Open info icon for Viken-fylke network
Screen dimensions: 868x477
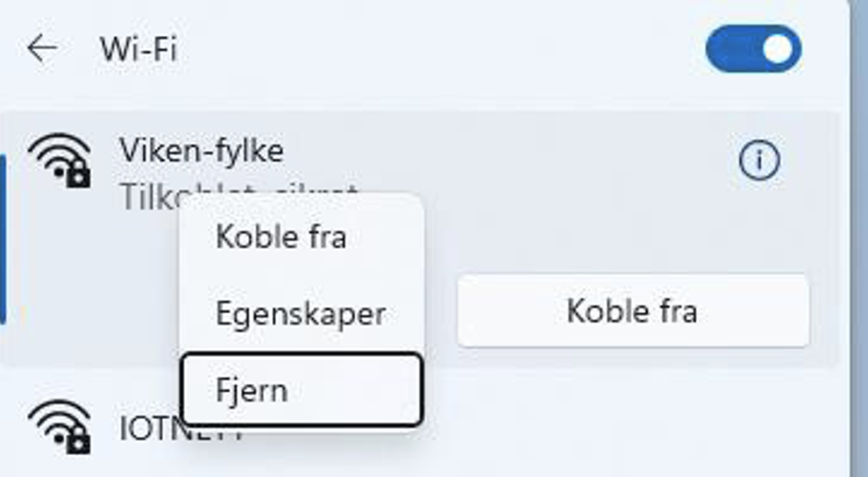point(759,160)
